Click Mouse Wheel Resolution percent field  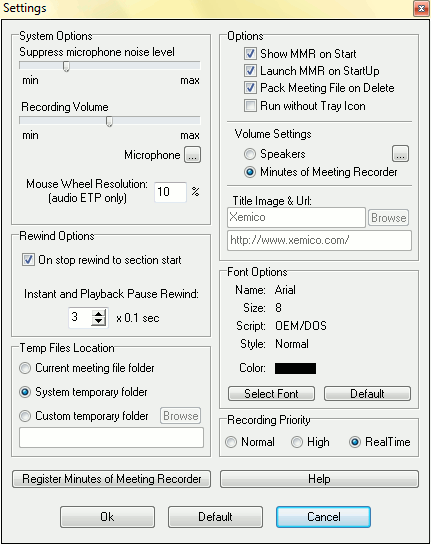(170, 192)
